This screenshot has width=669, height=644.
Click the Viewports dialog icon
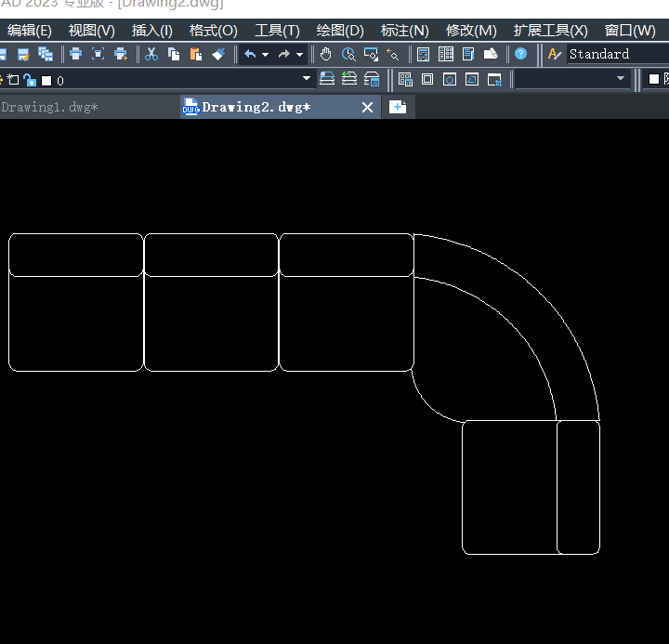point(405,79)
